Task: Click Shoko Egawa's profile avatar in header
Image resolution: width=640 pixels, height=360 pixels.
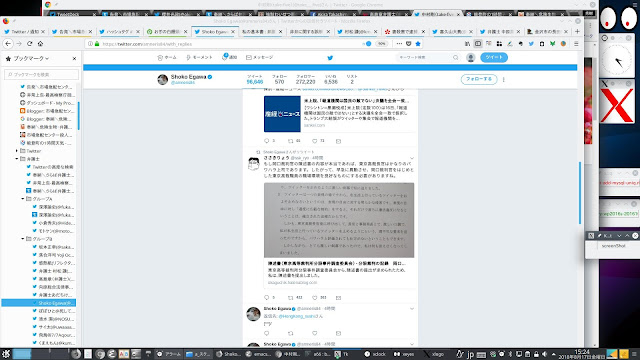Action: (162, 79)
